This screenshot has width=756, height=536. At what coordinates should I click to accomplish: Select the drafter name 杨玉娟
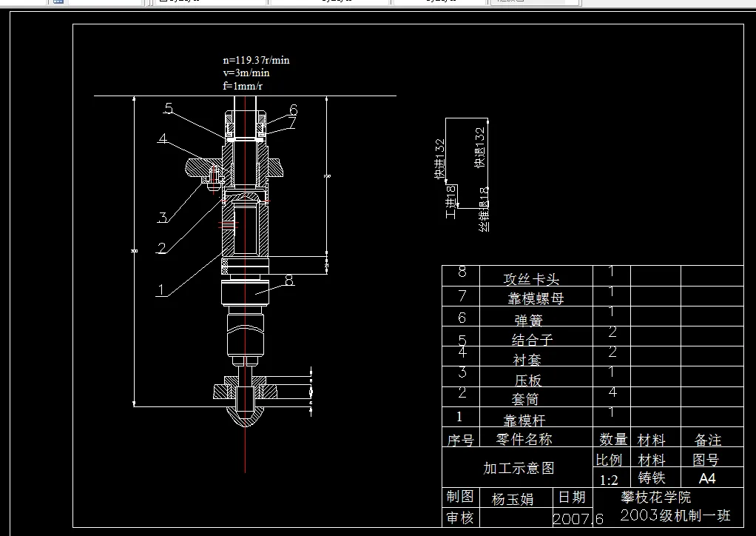[513, 499]
